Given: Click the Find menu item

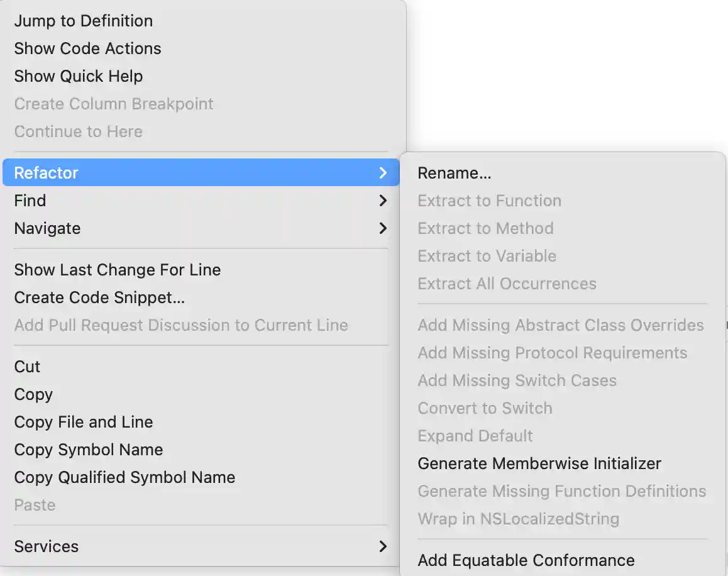Looking at the screenshot, I should 30,201.
